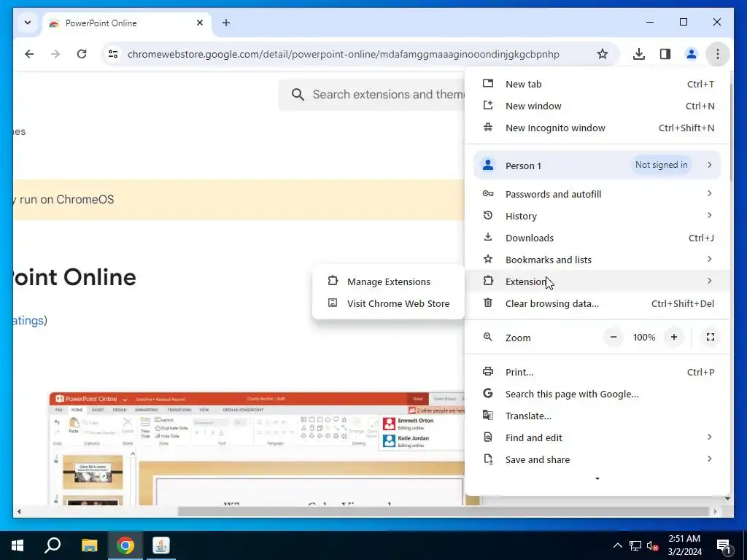This screenshot has width=747, height=560.
Task: Click the New tab icon in menu
Action: pyautogui.click(x=488, y=83)
